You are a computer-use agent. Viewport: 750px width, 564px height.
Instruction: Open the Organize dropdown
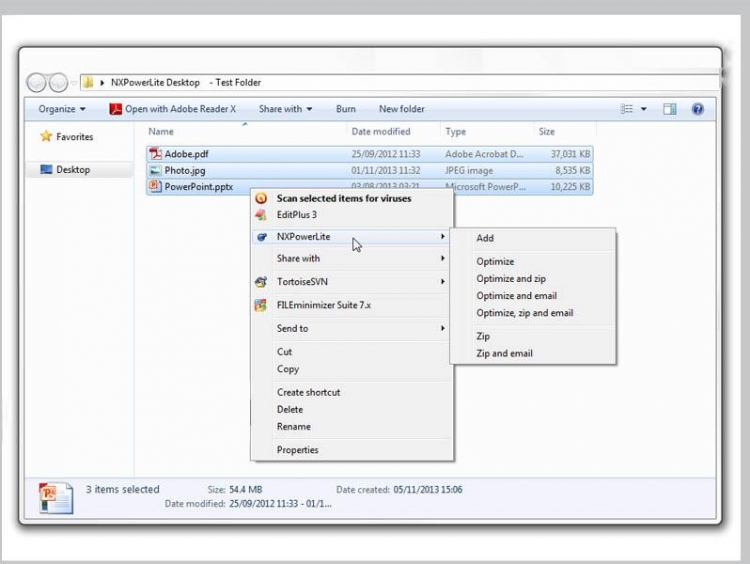point(62,109)
